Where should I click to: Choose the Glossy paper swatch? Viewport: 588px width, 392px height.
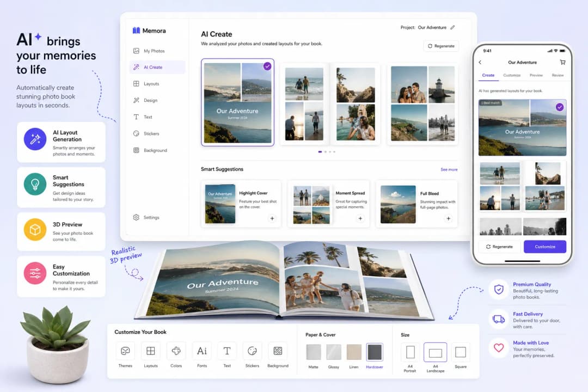click(333, 352)
